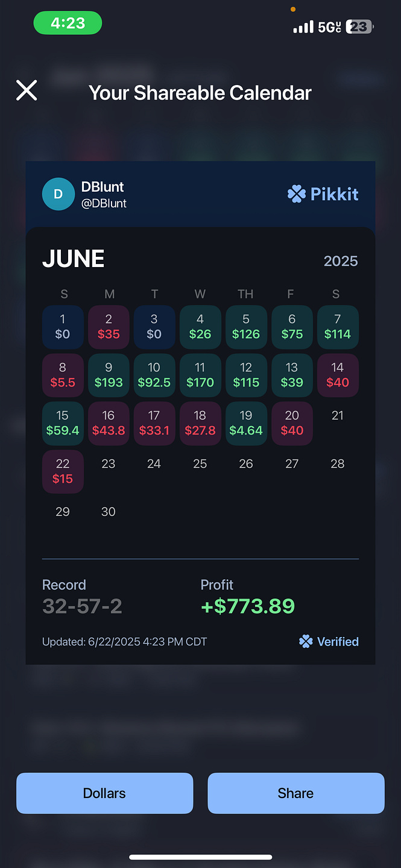Select June 1 showing $0

[x=63, y=327]
